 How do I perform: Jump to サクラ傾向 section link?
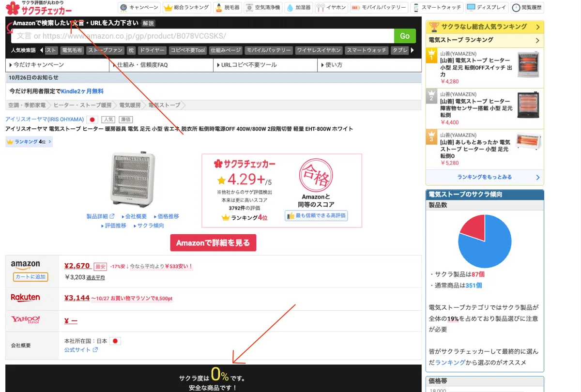click(149, 226)
